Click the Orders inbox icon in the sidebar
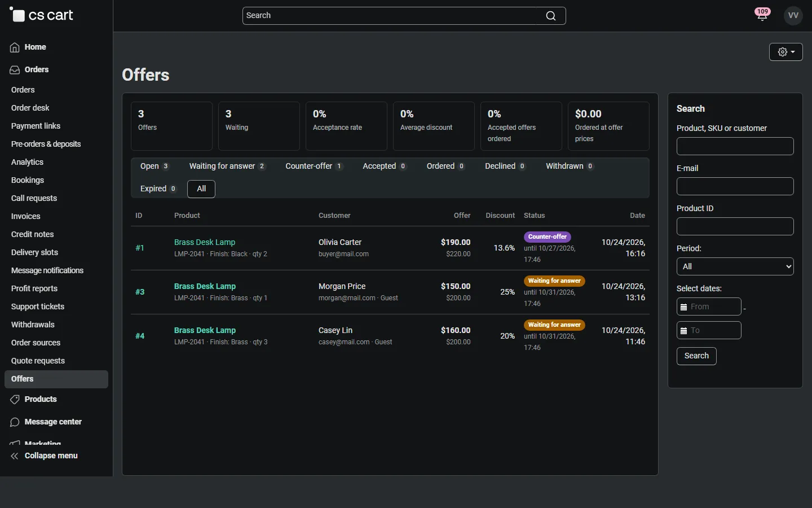The image size is (812, 508). (x=15, y=70)
